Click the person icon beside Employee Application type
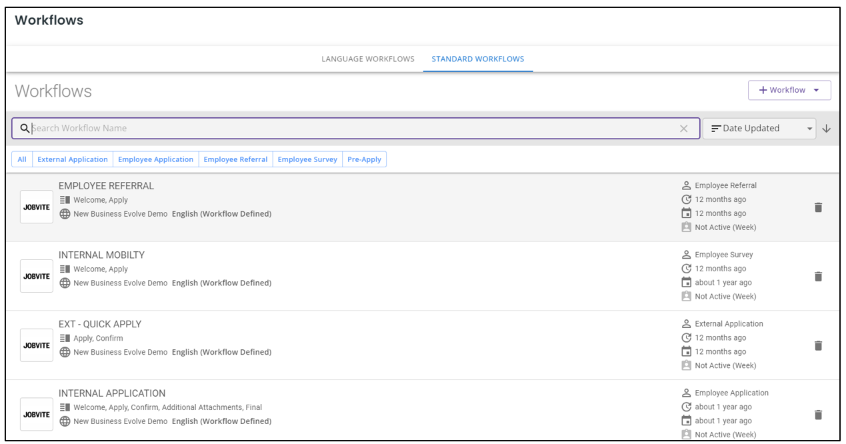This screenshot has width=846, height=444. [686, 392]
